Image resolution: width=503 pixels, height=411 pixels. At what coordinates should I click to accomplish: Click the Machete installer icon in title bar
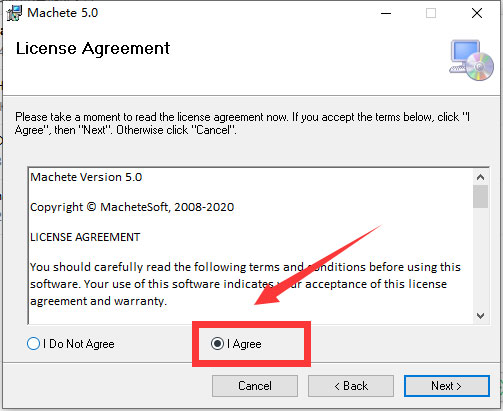point(14,13)
